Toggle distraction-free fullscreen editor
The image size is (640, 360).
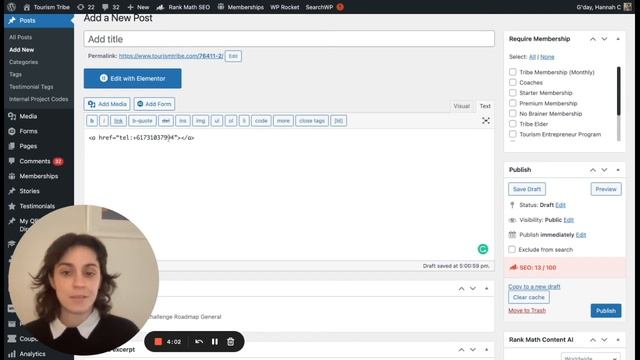486,121
